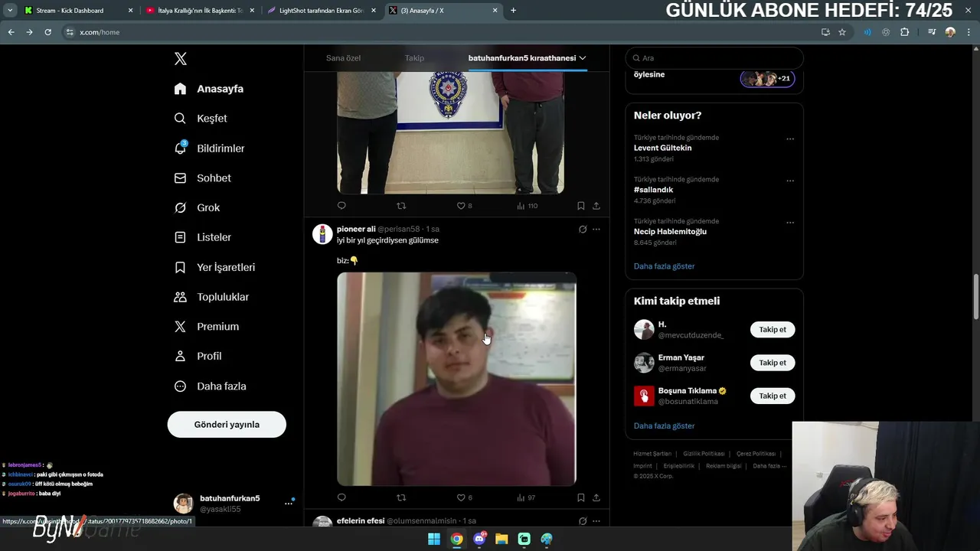The width and height of the screenshot is (980, 551).
Task: Open Windows Start menu
Action: point(433,539)
